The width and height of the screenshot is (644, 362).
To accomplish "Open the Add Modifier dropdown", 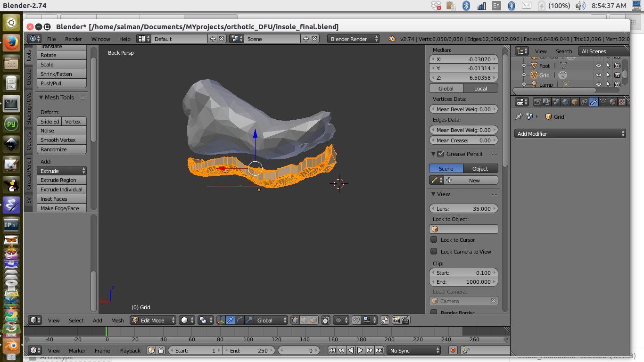I will pos(570,133).
